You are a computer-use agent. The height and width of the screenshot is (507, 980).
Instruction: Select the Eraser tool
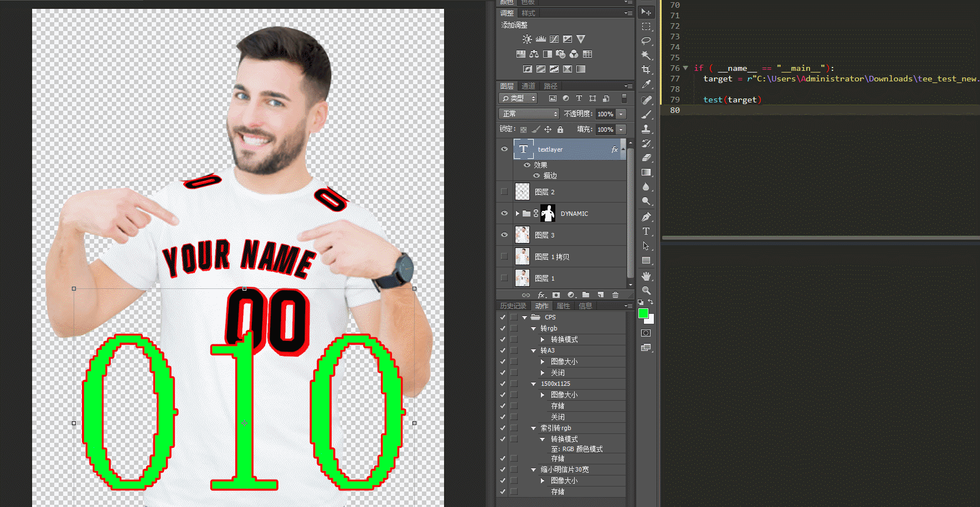[646, 158]
